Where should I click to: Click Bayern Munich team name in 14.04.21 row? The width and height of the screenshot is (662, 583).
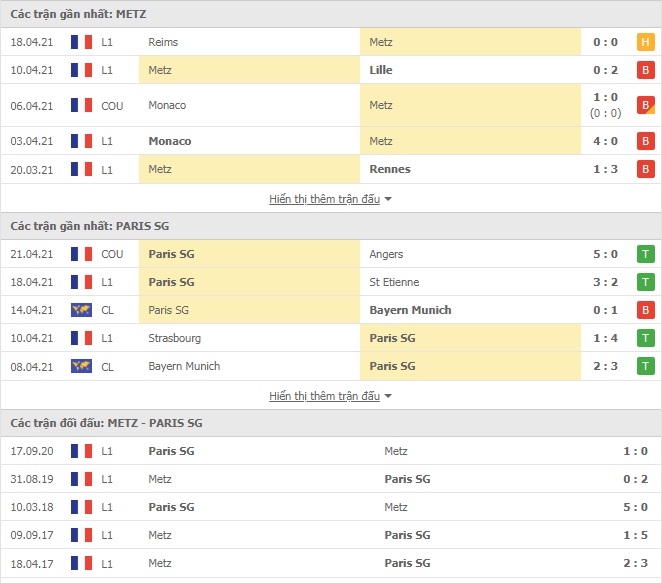pyautogui.click(x=410, y=310)
